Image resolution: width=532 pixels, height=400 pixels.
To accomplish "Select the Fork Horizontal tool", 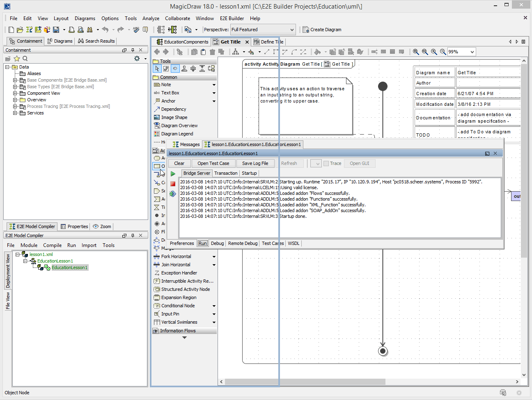I will (x=172, y=256).
